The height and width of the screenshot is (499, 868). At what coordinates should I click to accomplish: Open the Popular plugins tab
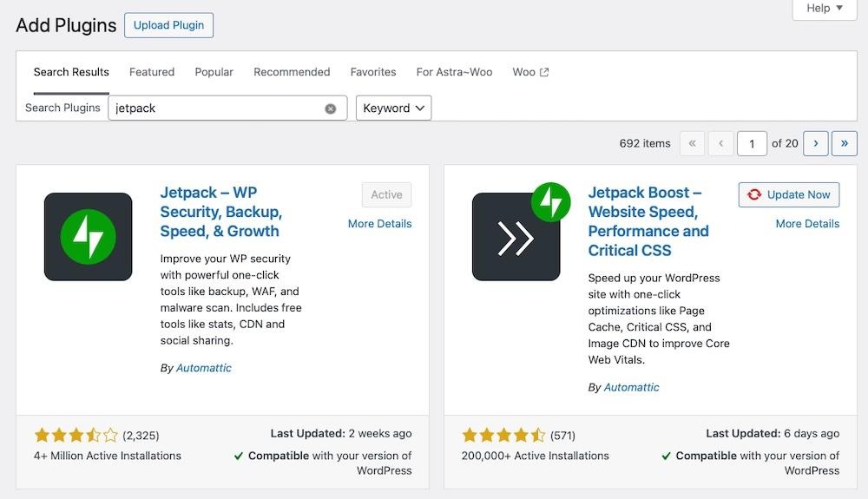(x=214, y=72)
